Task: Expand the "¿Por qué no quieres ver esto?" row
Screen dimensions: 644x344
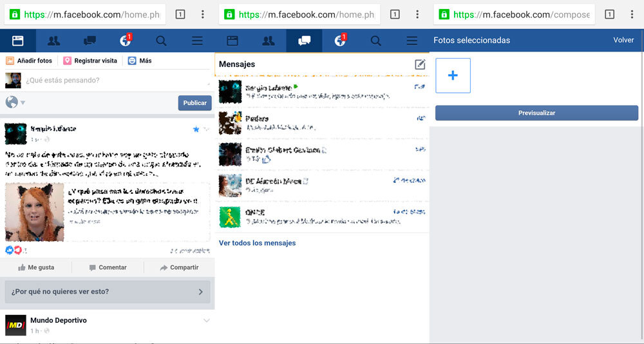Action: pos(108,292)
